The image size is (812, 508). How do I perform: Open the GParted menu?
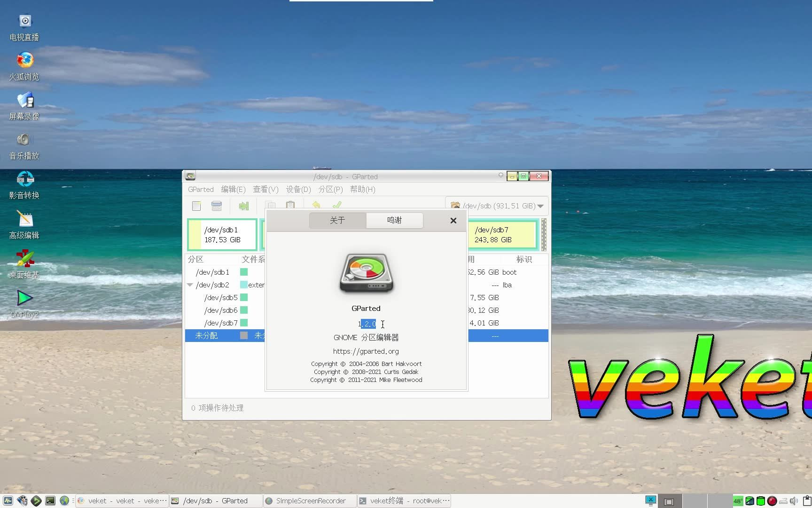tap(201, 190)
